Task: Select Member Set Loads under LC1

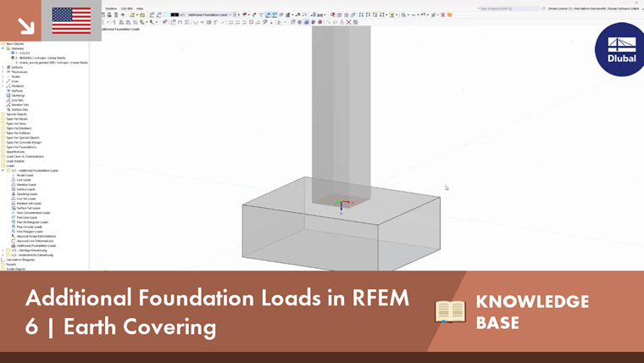Action: point(29,204)
